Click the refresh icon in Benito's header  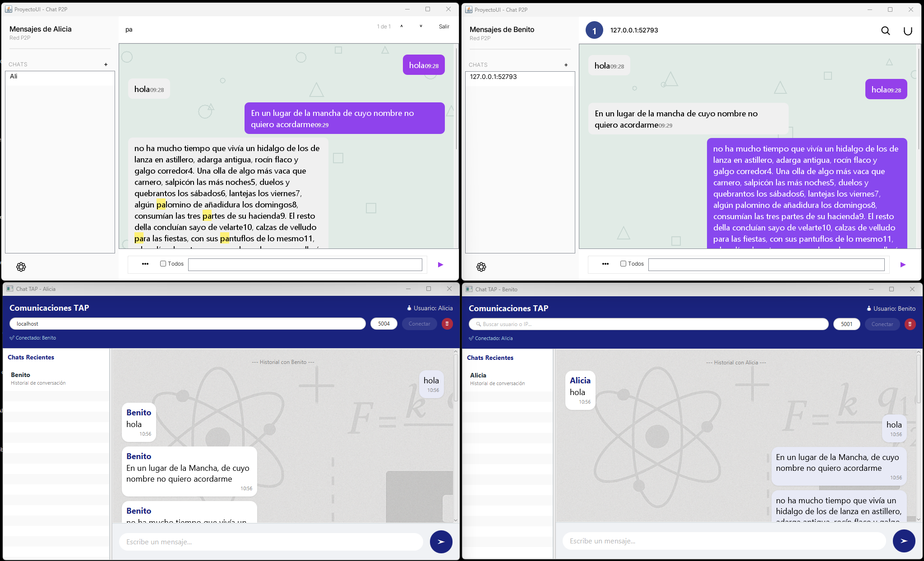pos(907,31)
